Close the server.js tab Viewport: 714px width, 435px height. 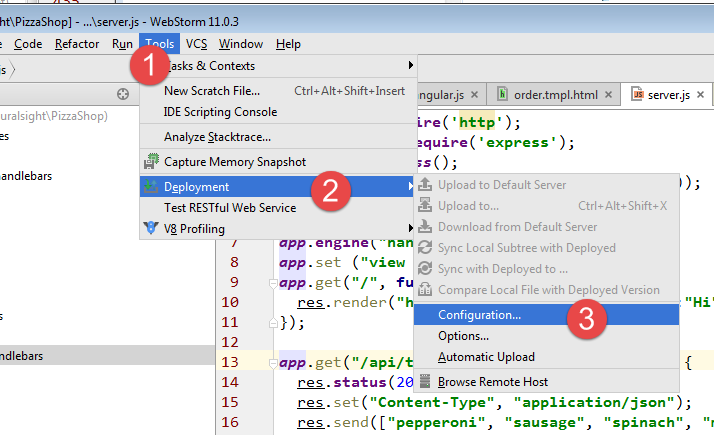click(x=700, y=95)
